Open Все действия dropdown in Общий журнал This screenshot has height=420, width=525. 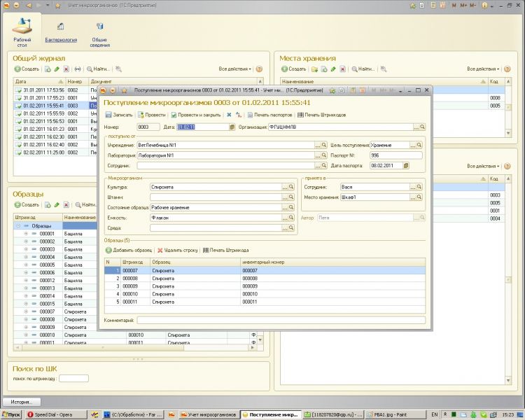[234, 69]
